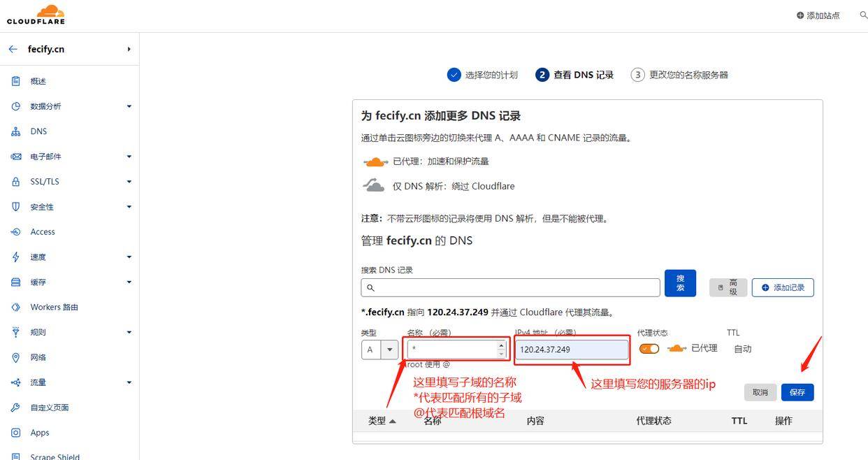868x460 pixels.
Task: Click the step 2 查看 DNS 记录 circle
Action: 542,75
